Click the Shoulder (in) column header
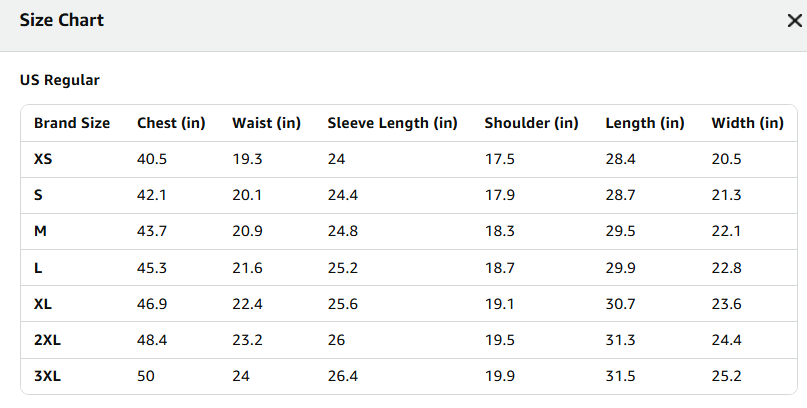The width and height of the screenshot is (807, 408). (531, 123)
